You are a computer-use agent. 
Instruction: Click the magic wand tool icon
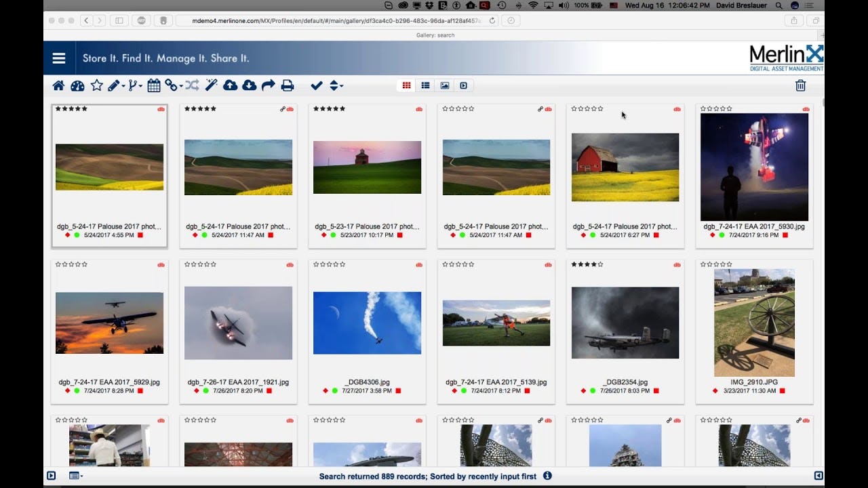(x=212, y=85)
